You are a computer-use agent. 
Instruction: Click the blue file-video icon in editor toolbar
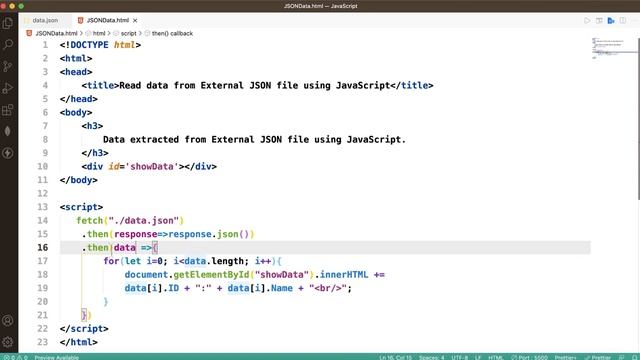pyautogui.click(x=611, y=20)
